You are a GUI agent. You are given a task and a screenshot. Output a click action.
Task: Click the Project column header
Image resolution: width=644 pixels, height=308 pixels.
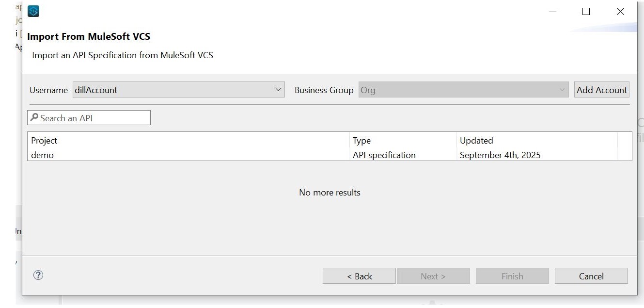[44, 141]
